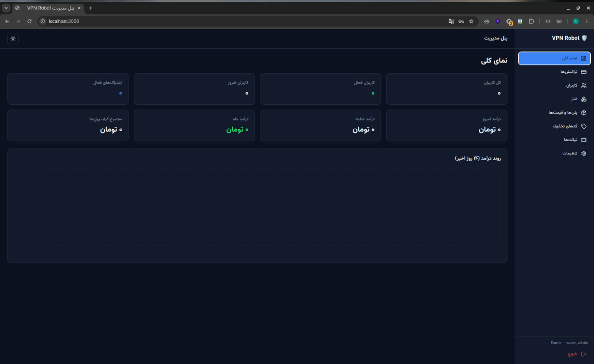Click the تیکت‌ها ticket icon
Image resolution: width=594 pixels, height=364 pixels.
[x=584, y=140]
